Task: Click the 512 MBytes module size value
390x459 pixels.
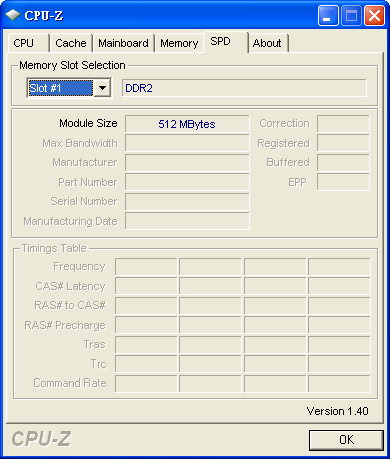Action: 187,124
